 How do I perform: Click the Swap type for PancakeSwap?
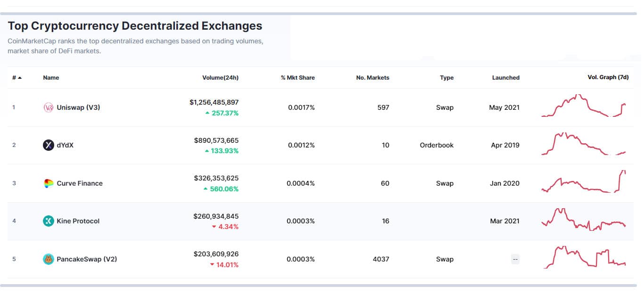pos(445,259)
